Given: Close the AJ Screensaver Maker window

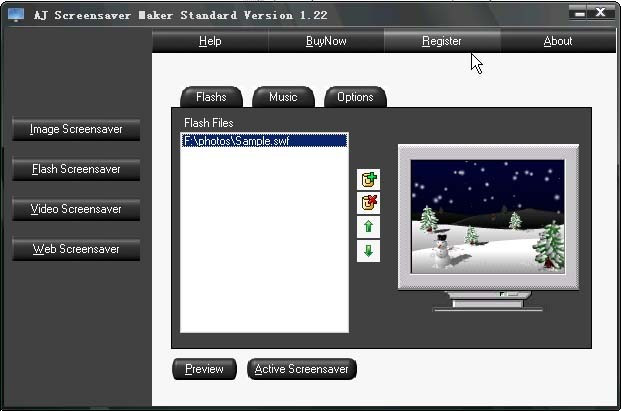Looking at the screenshot, I should pyautogui.click(x=601, y=13).
